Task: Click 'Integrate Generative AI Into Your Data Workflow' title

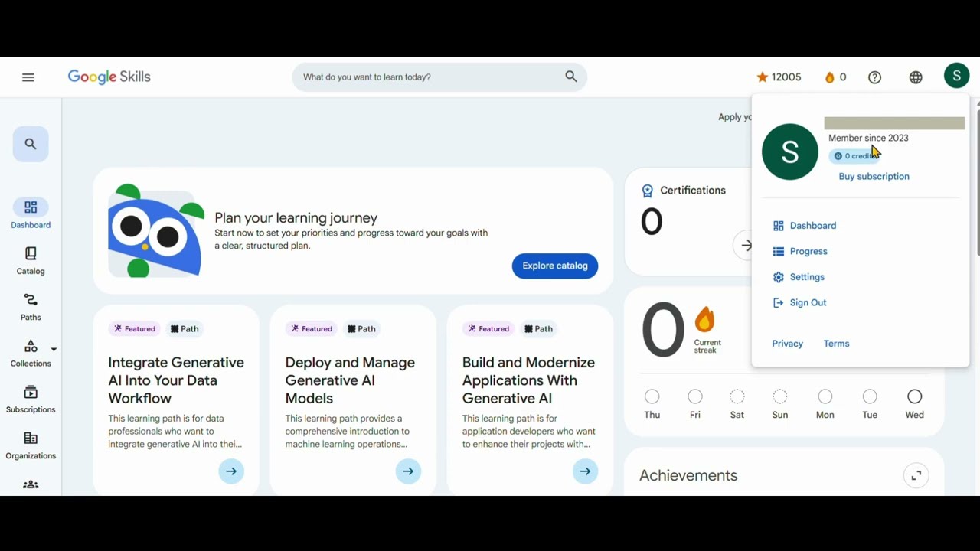Action: point(176,380)
